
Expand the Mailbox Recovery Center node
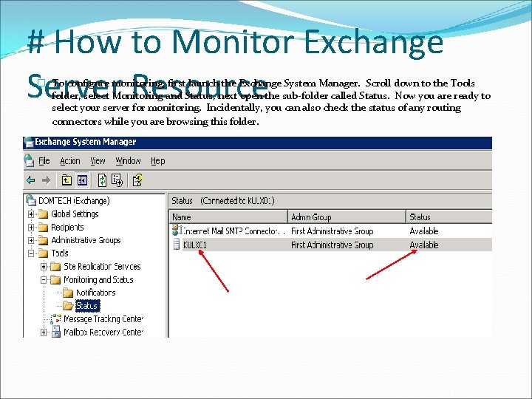pos(44,332)
